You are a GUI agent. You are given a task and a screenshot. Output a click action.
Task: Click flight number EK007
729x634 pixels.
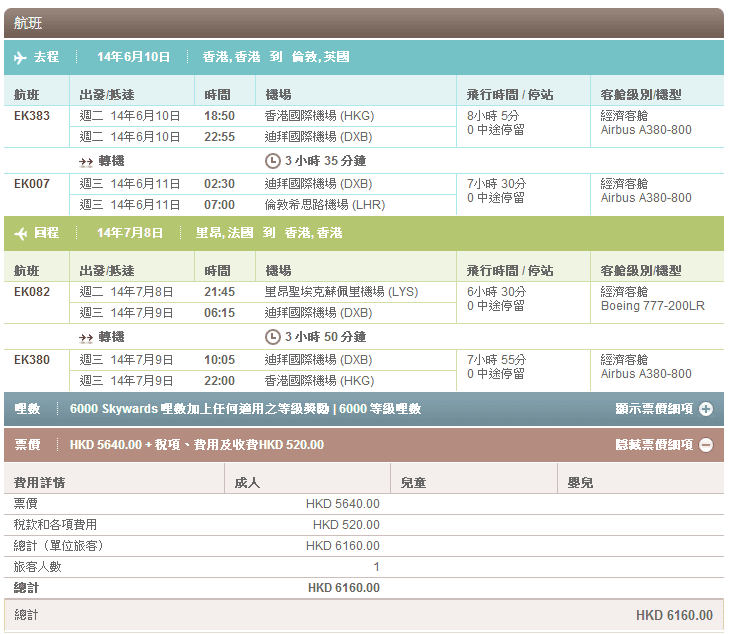[x=32, y=184]
